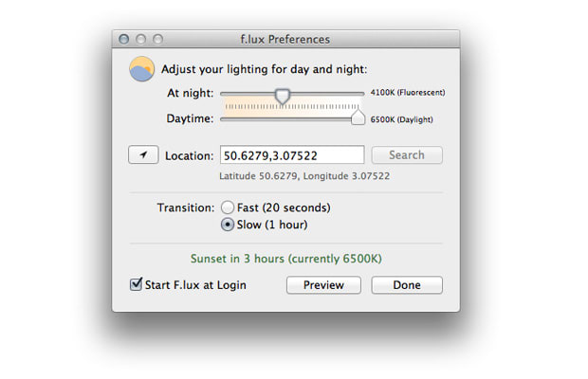Click the f.lux sun and hill icon
The width and height of the screenshot is (588, 379).
pos(141,69)
